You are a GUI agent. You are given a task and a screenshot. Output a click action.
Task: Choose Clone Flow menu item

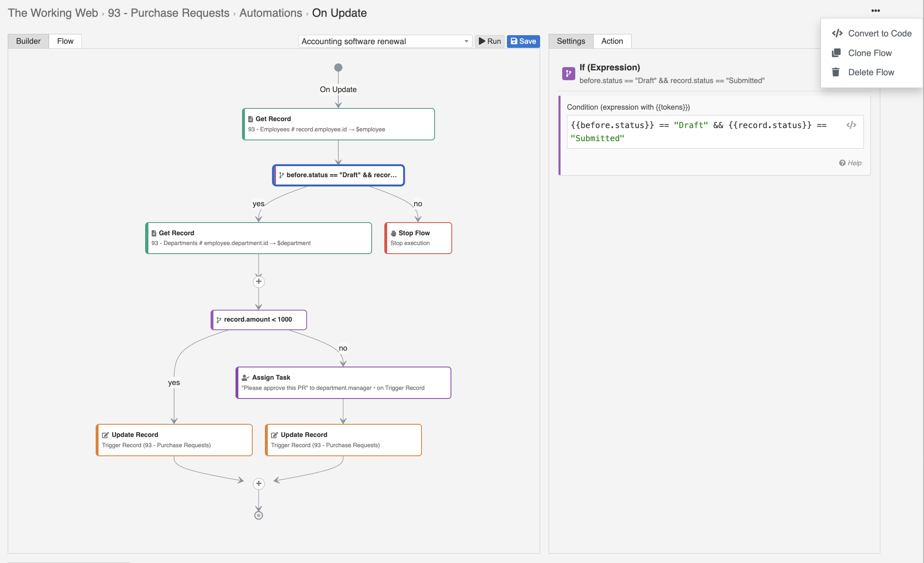(872, 53)
